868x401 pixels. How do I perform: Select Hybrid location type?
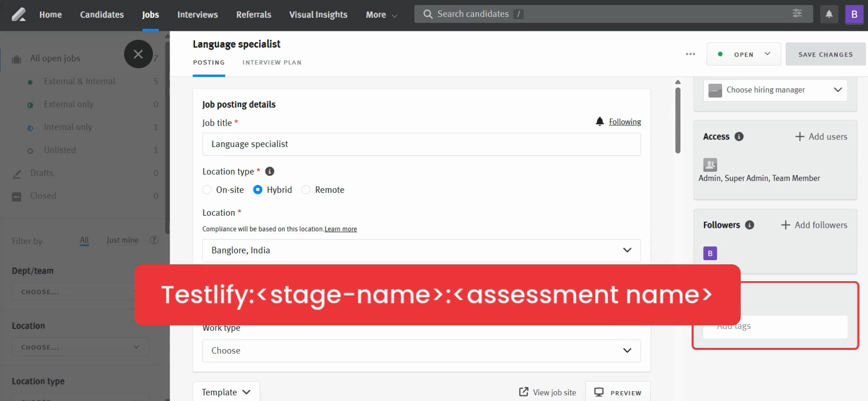258,190
